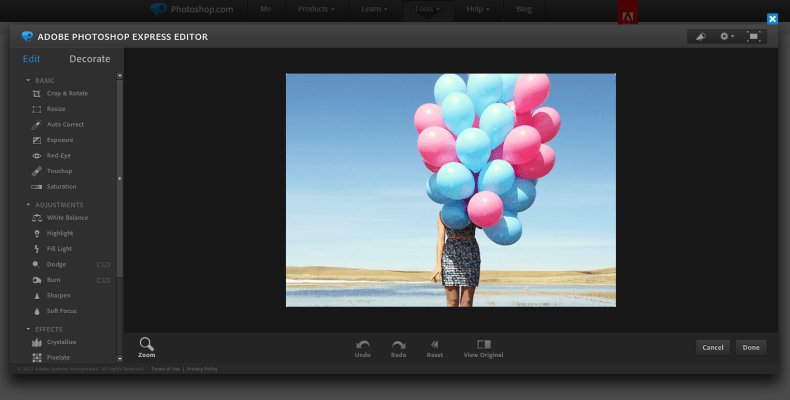
Task: Click the Photoshop Express logo icon
Action: (27, 36)
